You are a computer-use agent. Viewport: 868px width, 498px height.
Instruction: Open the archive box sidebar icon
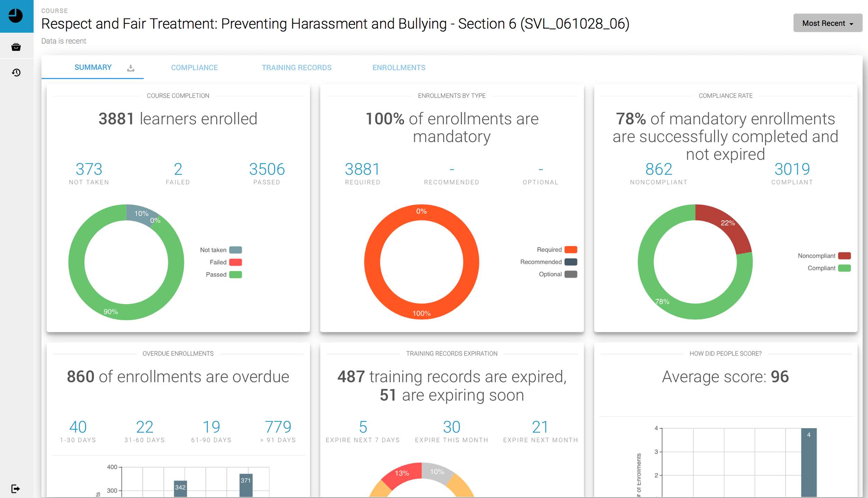click(x=16, y=47)
